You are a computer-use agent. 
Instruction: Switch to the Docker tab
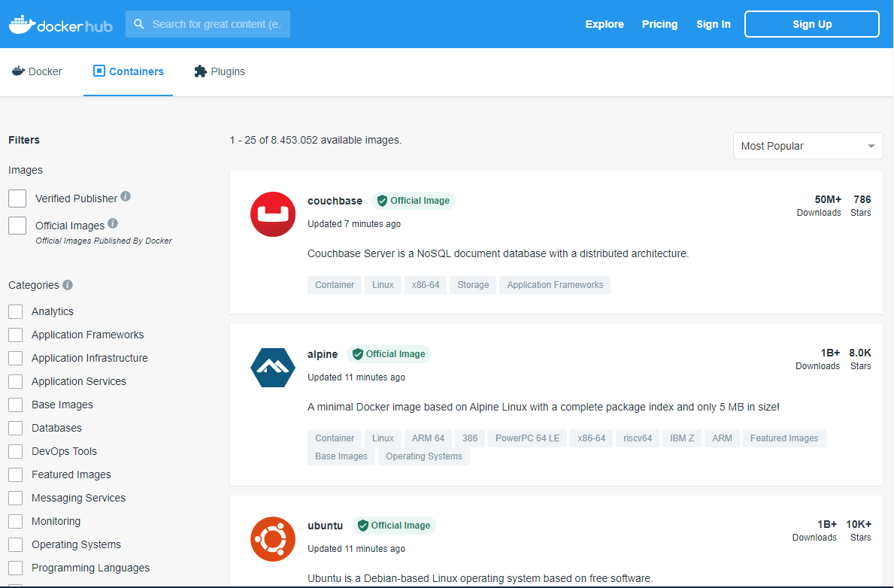tap(37, 71)
